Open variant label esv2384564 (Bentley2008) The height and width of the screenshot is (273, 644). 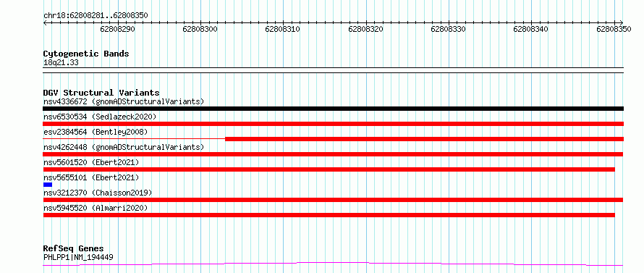coord(96,132)
